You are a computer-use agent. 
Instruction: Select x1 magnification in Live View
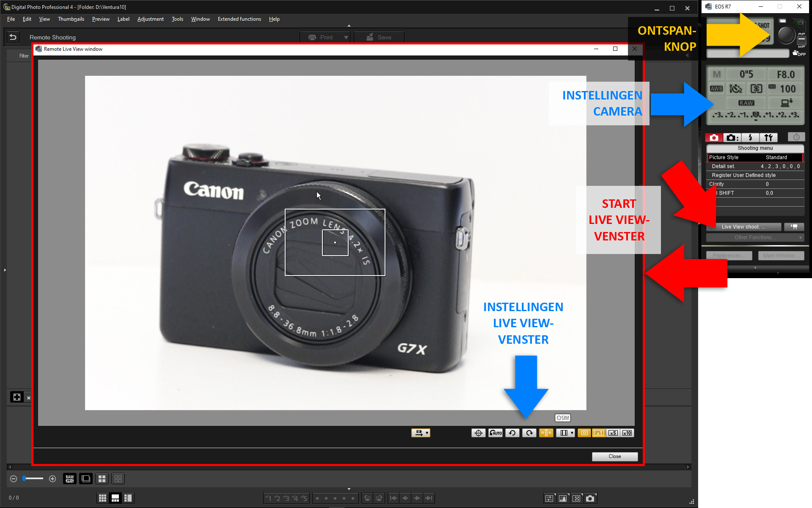(599, 433)
